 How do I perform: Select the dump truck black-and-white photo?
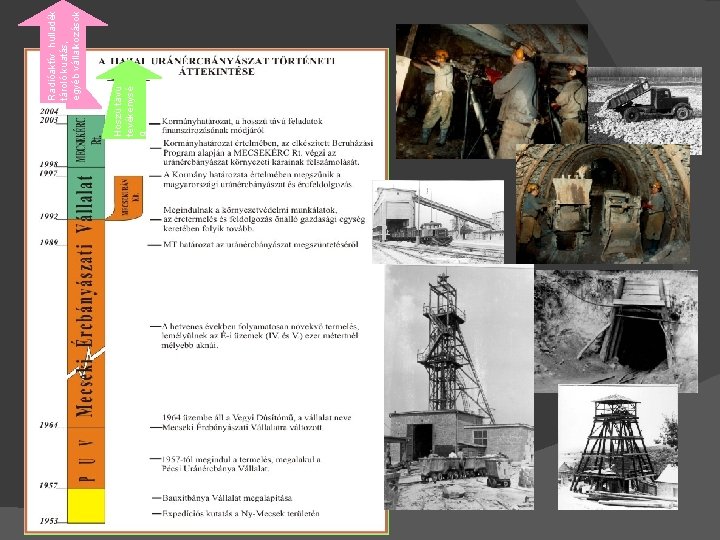pyautogui.click(x=645, y=111)
